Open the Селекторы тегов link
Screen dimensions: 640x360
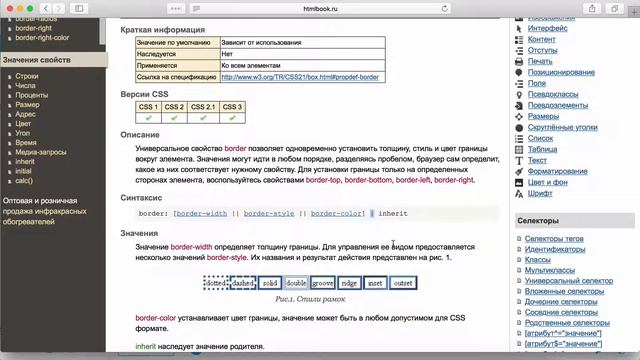(x=554, y=238)
